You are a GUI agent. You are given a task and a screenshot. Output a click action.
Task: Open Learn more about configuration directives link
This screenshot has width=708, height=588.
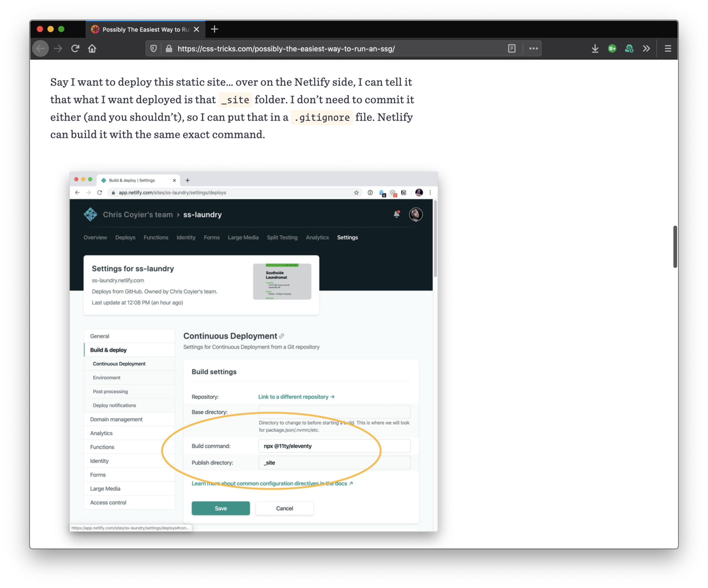(272, 483)
